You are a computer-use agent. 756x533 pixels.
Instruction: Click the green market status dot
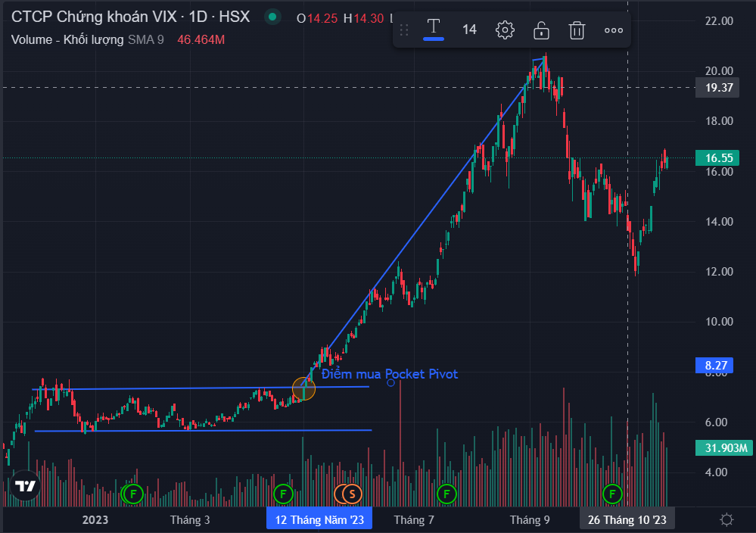[272, 17]
